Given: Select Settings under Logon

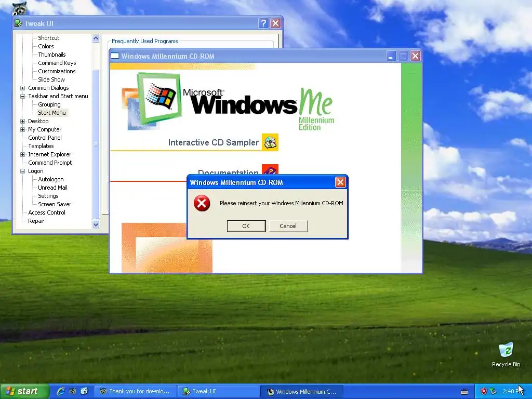Looking at the screenshot, I should point(48,196).
